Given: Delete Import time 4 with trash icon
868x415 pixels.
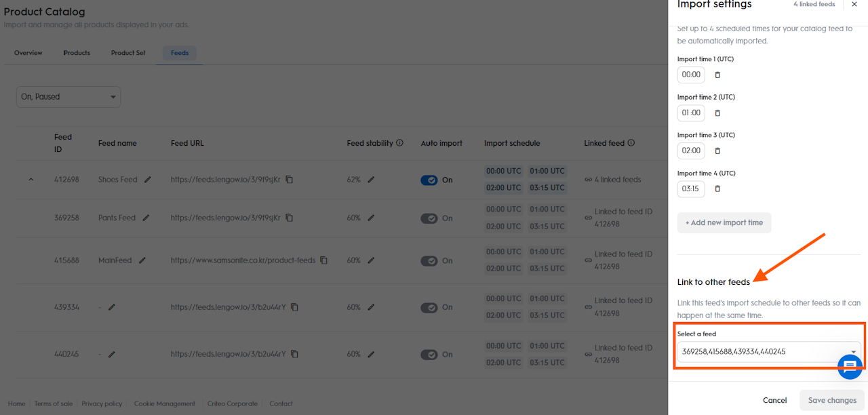Looking at the screenshot, I should point(717,189).
